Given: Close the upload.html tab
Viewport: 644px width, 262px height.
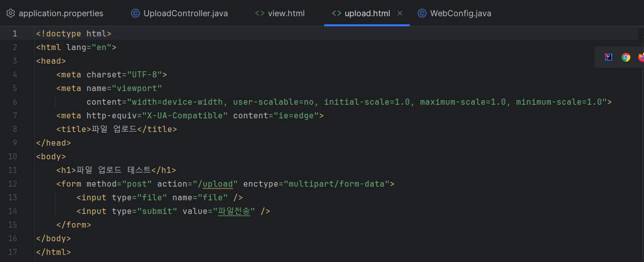Looking at the screenshot, I should point(400,13).
